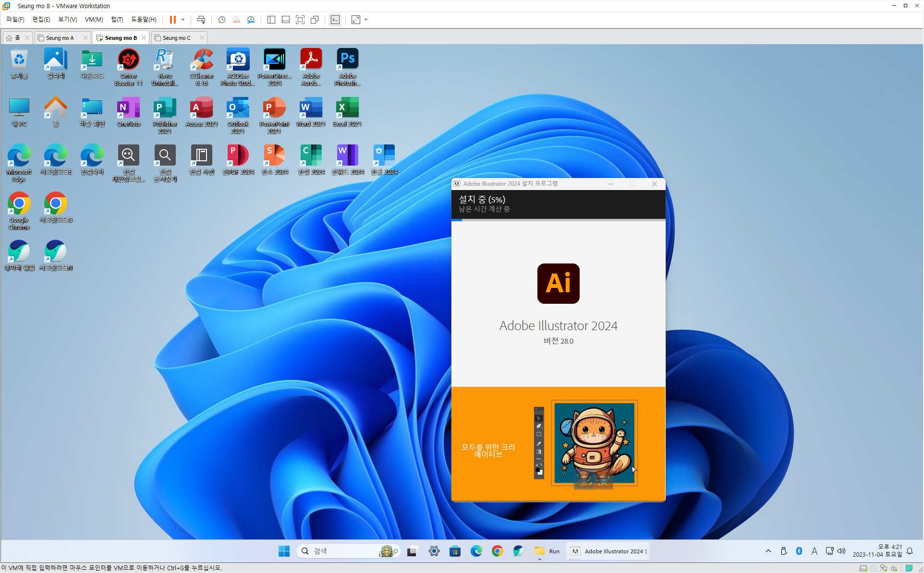
Task: Click Send Ctrl+Alt+Del toolbar icon
Action: 201,20
